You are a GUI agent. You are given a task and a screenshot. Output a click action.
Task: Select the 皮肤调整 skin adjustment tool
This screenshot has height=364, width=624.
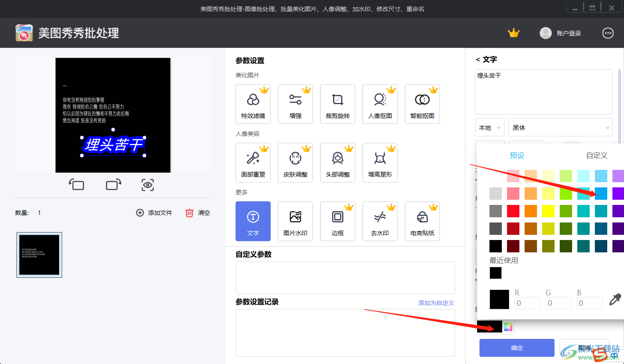tap(295, 163)
